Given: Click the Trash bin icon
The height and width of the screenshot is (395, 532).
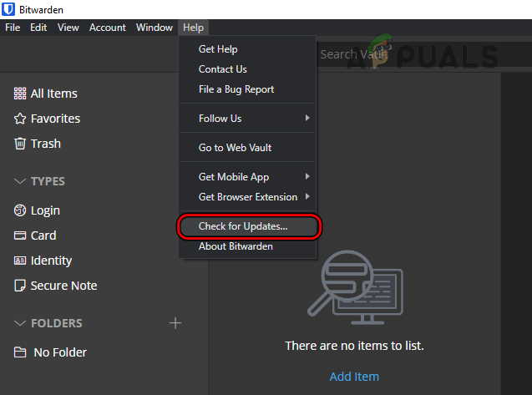Looking at the screenshot, I should 20,144.
